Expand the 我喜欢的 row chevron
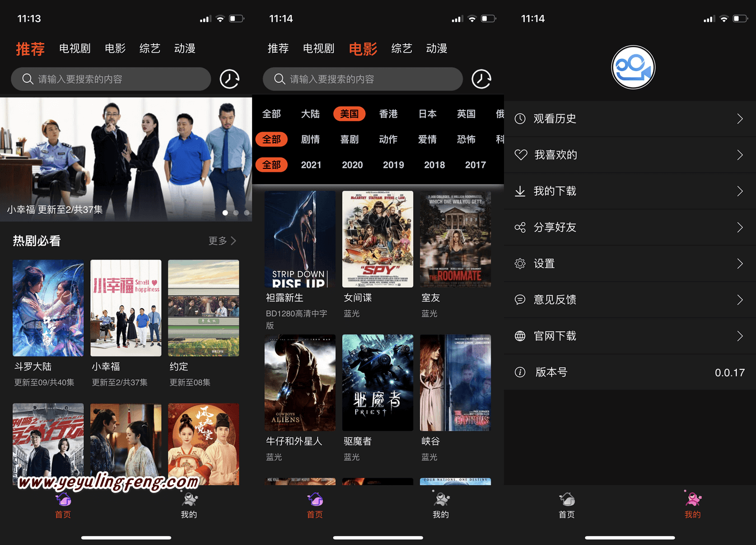 point(740,155)
